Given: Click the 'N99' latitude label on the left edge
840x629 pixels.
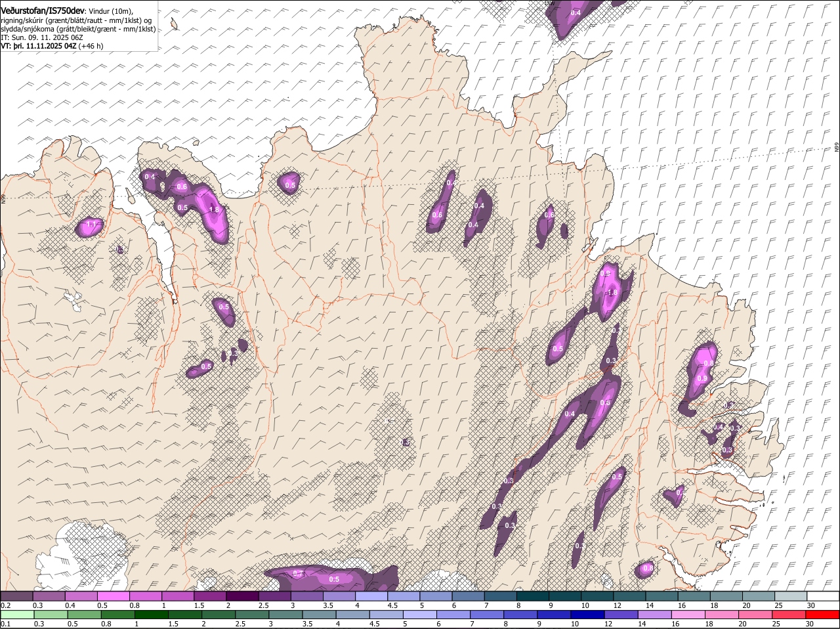Looking at the screenshot, I should pyautogui.click(x=3, y=198).
